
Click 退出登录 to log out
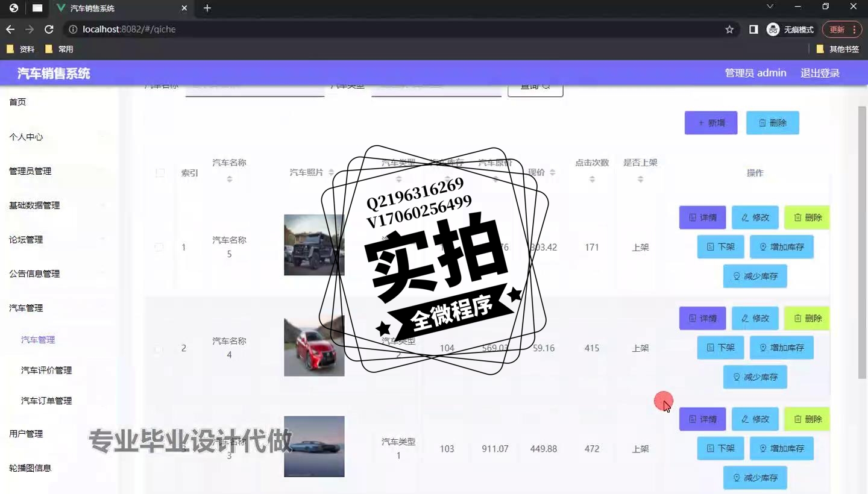click(x=820, y=73)
